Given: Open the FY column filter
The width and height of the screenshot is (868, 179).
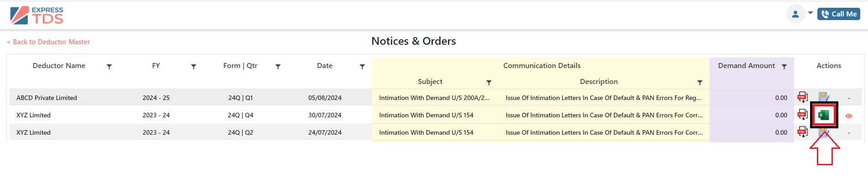Looking at the screenshot, I should click(x=193, y=67).
